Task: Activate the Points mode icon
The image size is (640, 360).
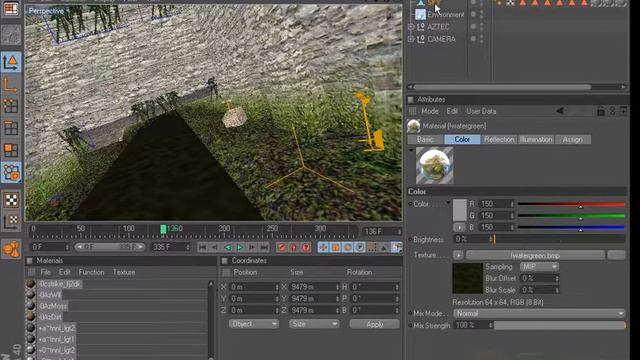Action: [x=11, y=106]
